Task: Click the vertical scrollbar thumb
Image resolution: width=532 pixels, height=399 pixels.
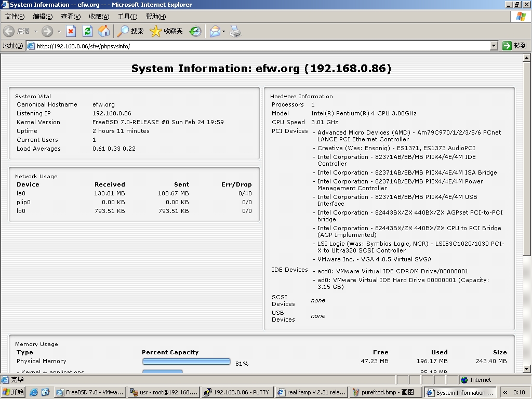Action: click(x=526, y=159)
